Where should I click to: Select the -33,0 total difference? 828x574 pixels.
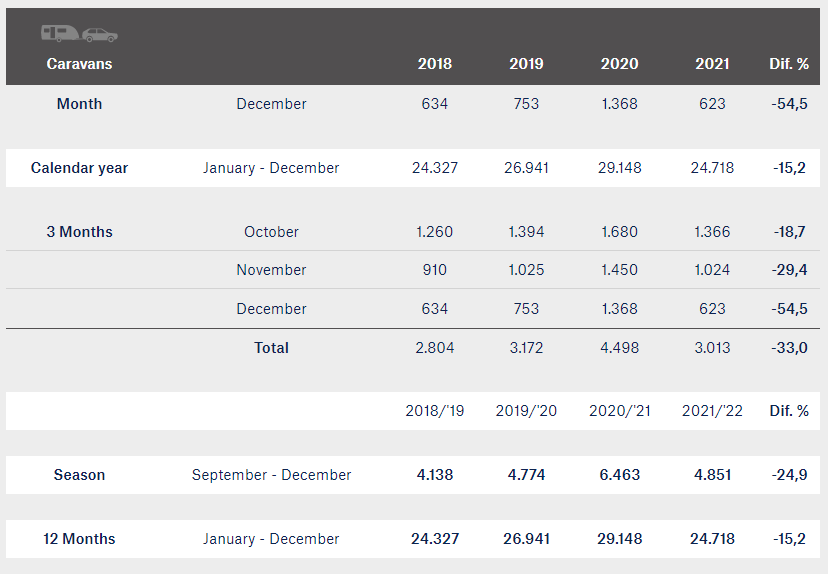(x=789, y=348)
